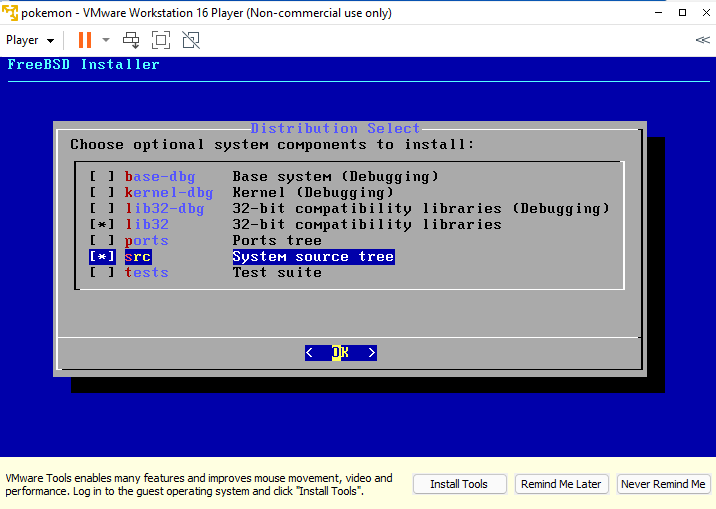Click 'Distribution Select' dialog title
This screenshot has width=716, height=509.
[x=335, y=128]
